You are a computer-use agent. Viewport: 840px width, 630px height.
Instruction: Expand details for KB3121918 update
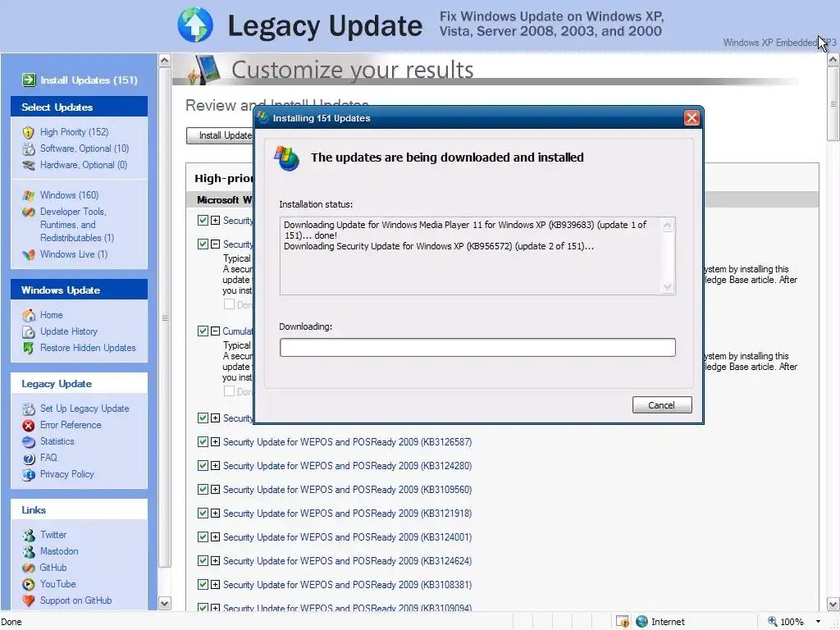point(215,514)
